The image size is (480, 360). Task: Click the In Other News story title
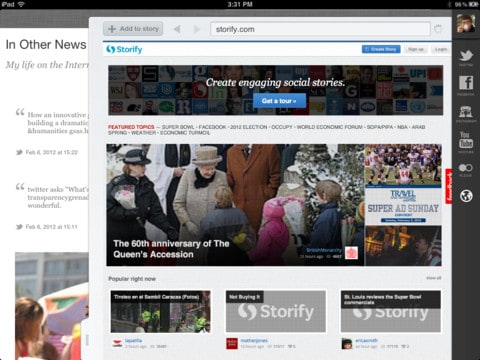(x=46, y=44)
